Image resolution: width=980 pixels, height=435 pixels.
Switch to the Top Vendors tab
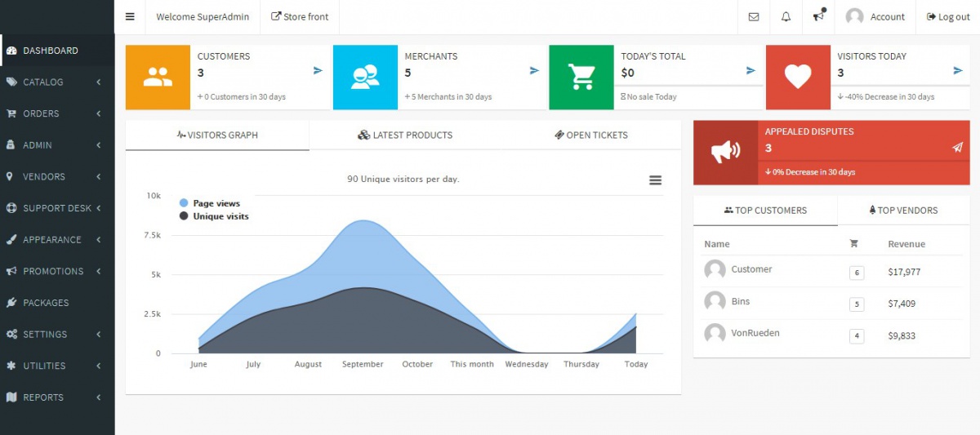902,210
